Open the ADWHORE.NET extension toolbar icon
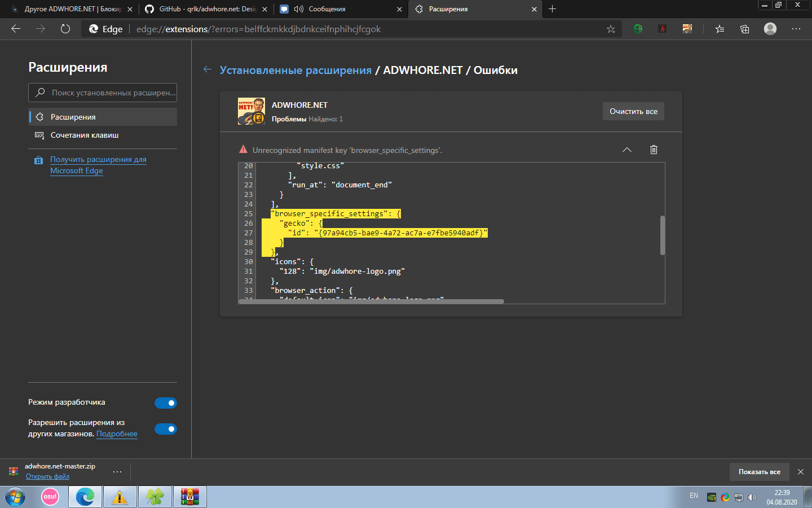Image resolution: width=812 pixels, height=508 pixels. 687,29
